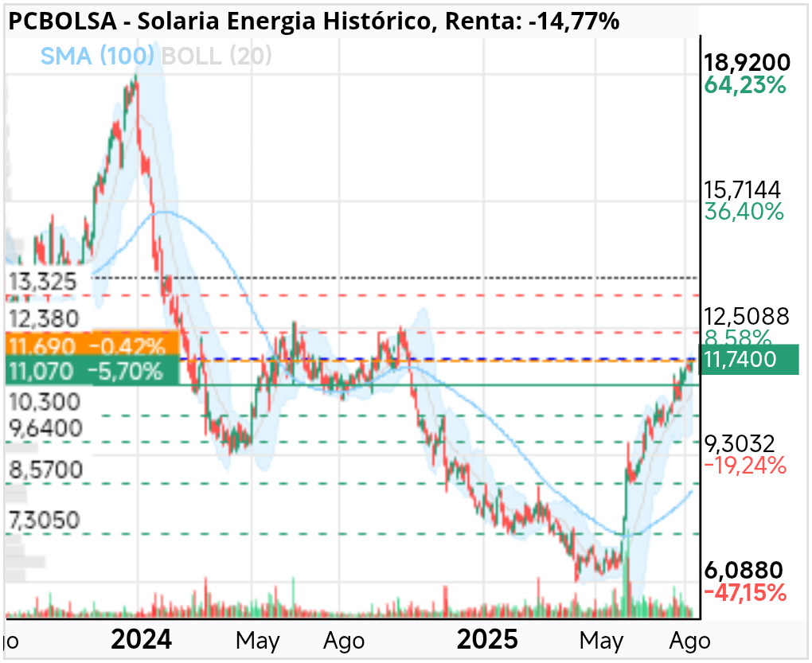Viewport: 812px width, 663px height.
Task: Click the 'May' label after 2025
Action: coord(601,641)
